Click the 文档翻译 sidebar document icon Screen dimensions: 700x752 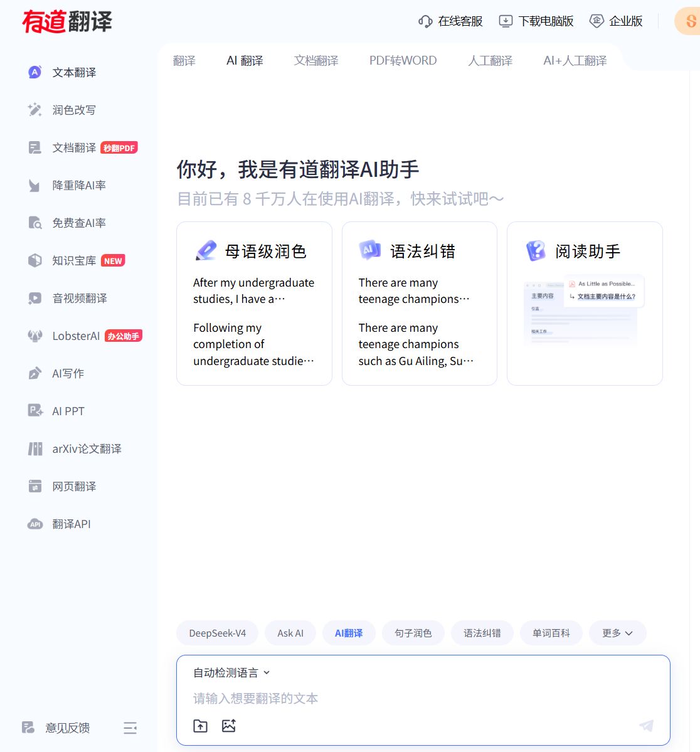(34, 148)
